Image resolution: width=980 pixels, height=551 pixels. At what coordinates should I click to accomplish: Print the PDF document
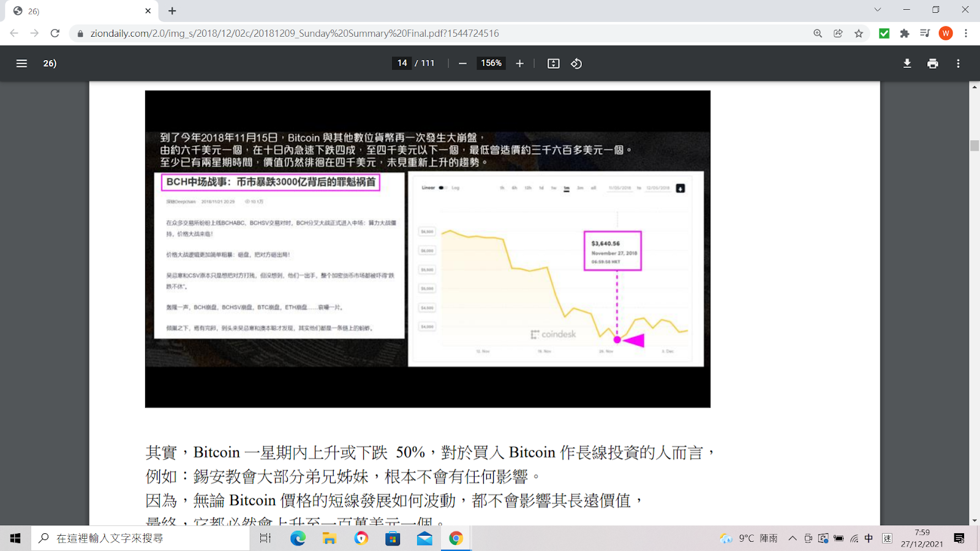click(x=933, y=63)
